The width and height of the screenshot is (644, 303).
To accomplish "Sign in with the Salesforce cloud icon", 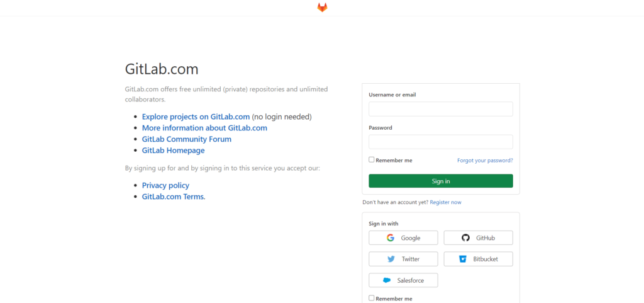I will point(387,280).
